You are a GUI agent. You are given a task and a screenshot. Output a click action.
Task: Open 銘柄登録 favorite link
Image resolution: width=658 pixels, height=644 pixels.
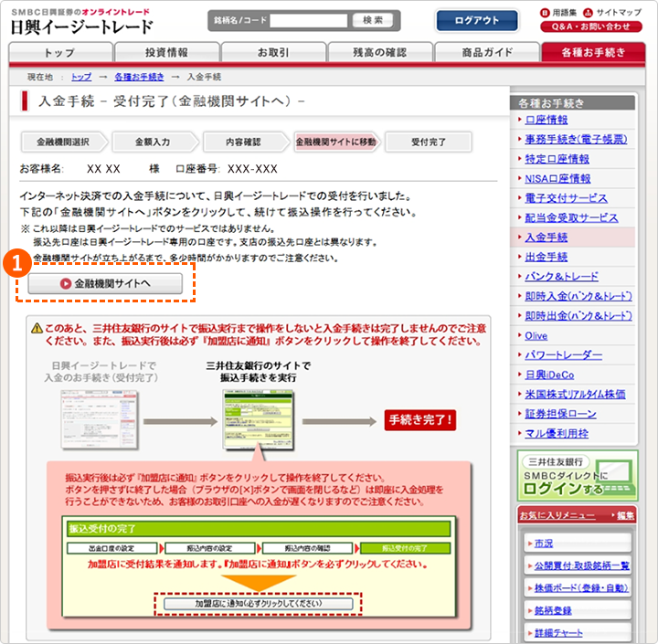(553, 610)
